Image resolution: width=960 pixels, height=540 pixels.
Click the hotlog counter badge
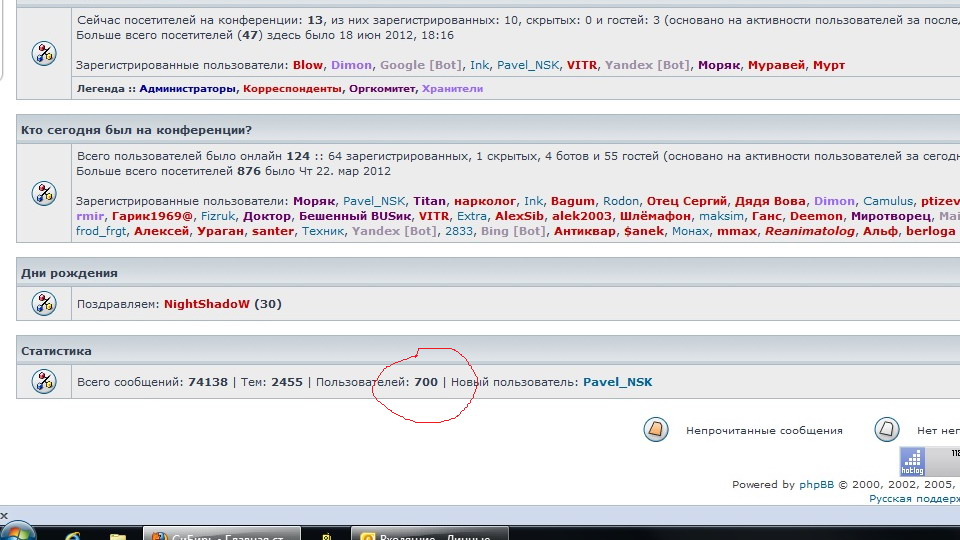coord(912,461)
